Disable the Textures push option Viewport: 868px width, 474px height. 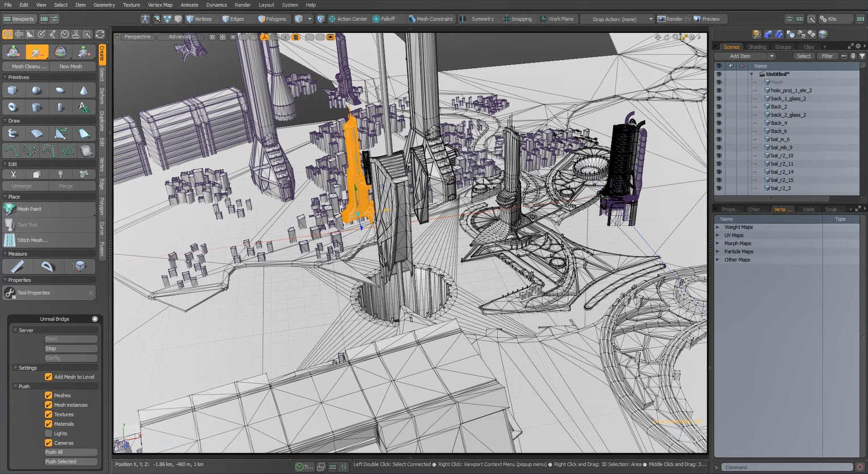(x=49, y=414)
